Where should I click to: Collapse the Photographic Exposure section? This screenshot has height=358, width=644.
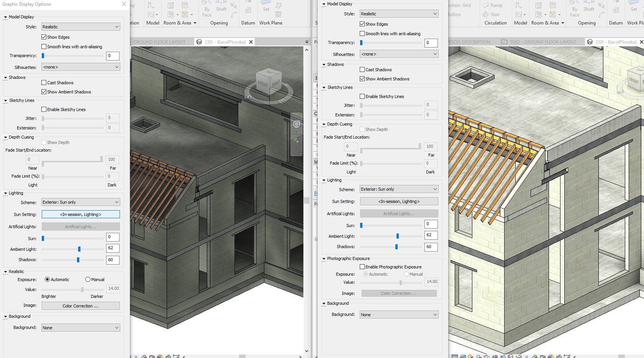tap(324, 259)
